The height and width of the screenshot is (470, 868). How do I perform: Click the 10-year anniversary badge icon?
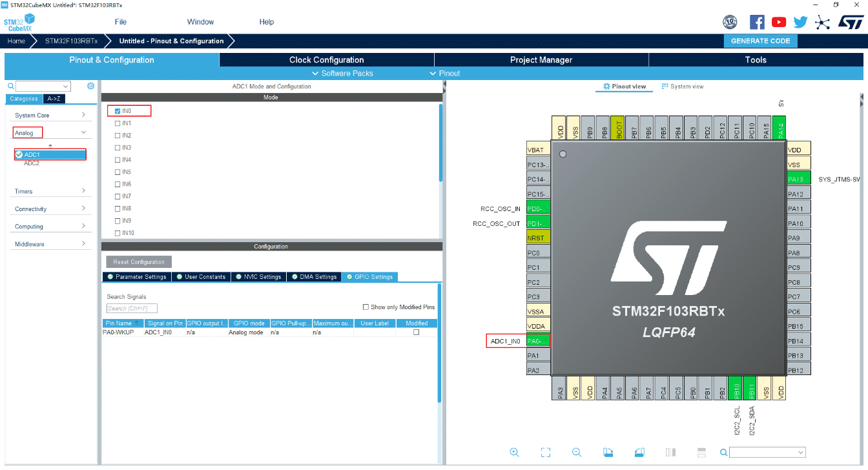pyautogui.click(x=730, y=22)
